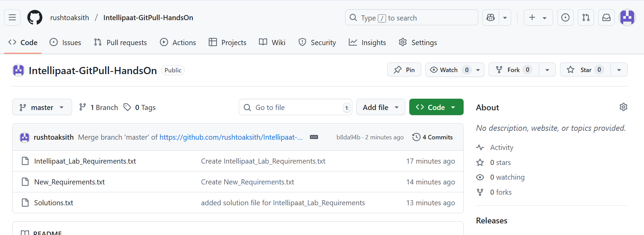Viewport: 644px width, 235px height.
Task: View the 1 Branch link
Action: tap(98, 107)
